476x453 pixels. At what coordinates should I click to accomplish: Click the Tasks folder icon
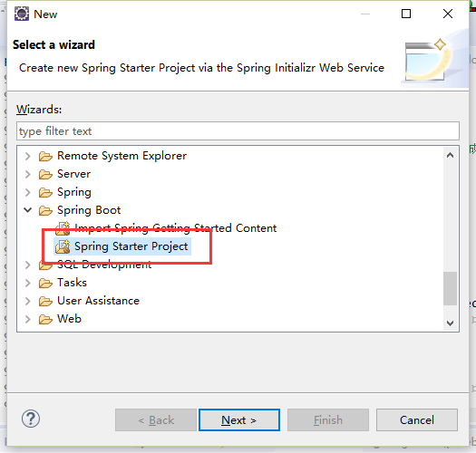click(45, 283)
